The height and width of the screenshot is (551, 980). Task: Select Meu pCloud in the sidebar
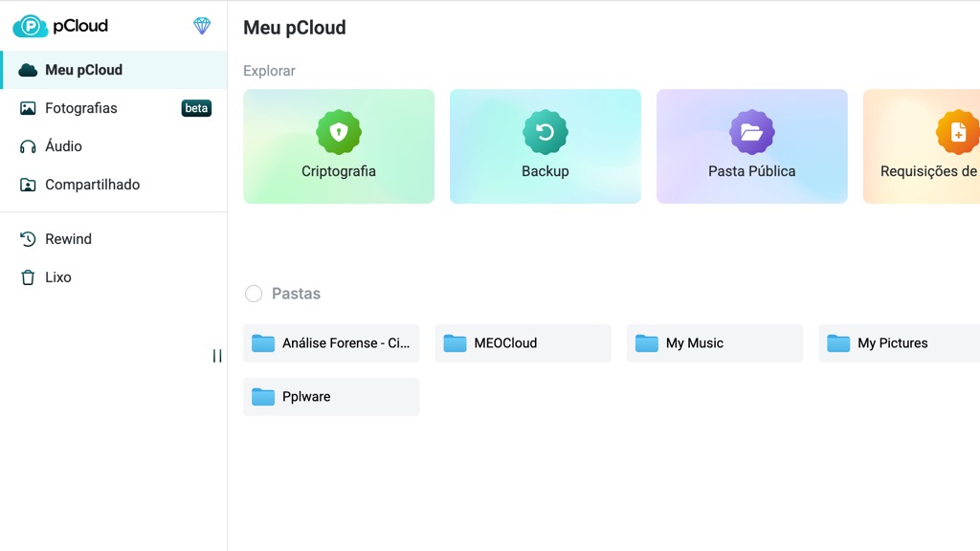(83, 70)
